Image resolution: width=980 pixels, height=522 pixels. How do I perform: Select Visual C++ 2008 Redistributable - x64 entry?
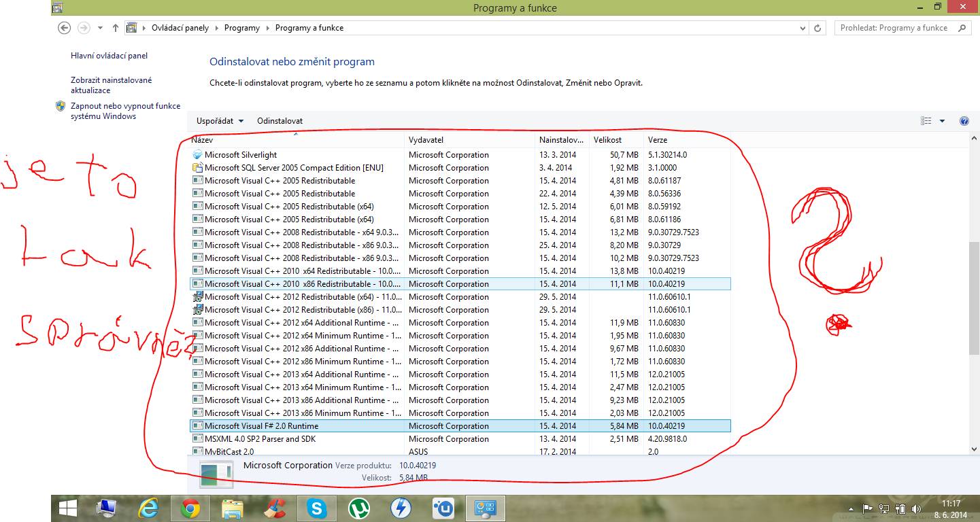coord(460,232)
